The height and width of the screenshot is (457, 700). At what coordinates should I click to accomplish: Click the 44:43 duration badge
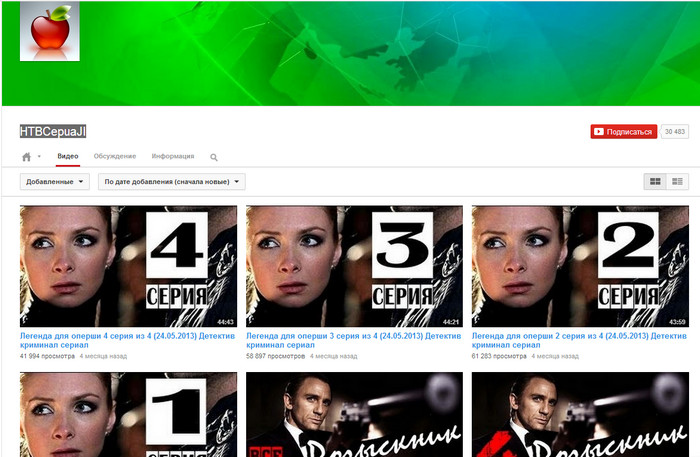tap(225, 322)
